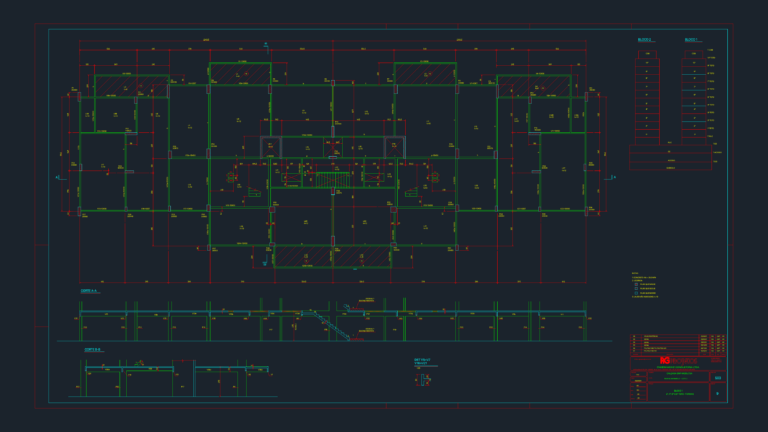Select the top box of Bloco 2 elevation
The height and width of the screenshot is (432, 768).
(x=647, y=54)
